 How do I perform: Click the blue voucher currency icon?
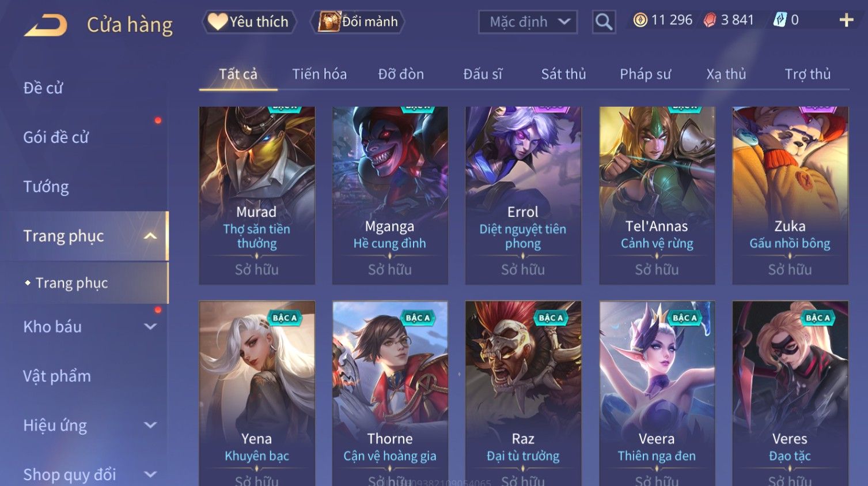point(779,20)
